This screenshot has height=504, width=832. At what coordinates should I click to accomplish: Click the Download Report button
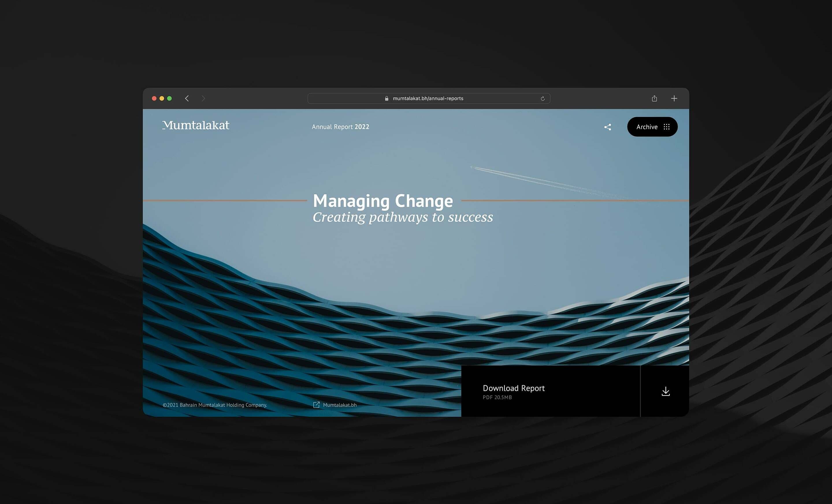click(575, 391)
